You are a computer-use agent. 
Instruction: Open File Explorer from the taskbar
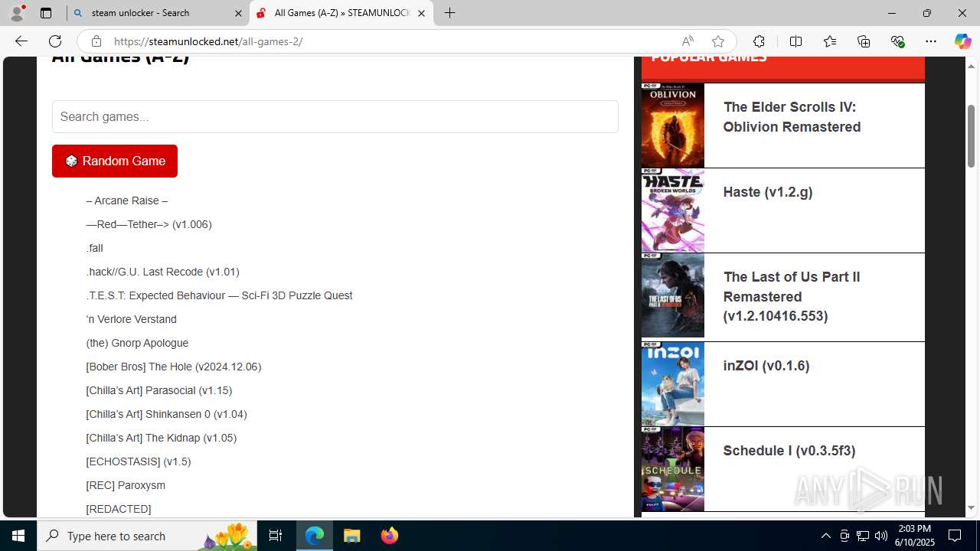coord(352,536)
